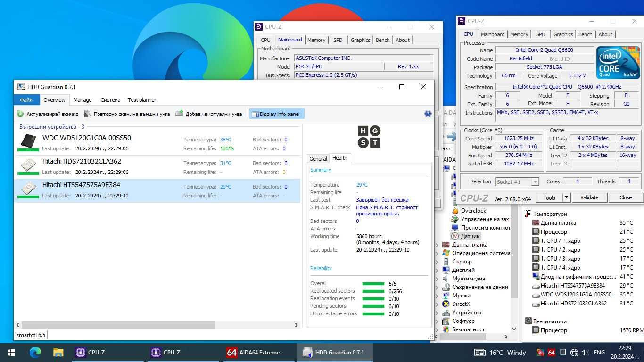Click the DirectX icon in AIDA64 tree
Viewport: 644px width, 362px height.
(446, 304)
